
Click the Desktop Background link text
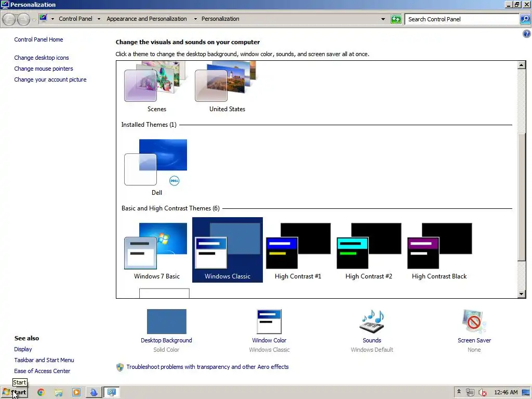pyautogui.click(x=166, y=340)
